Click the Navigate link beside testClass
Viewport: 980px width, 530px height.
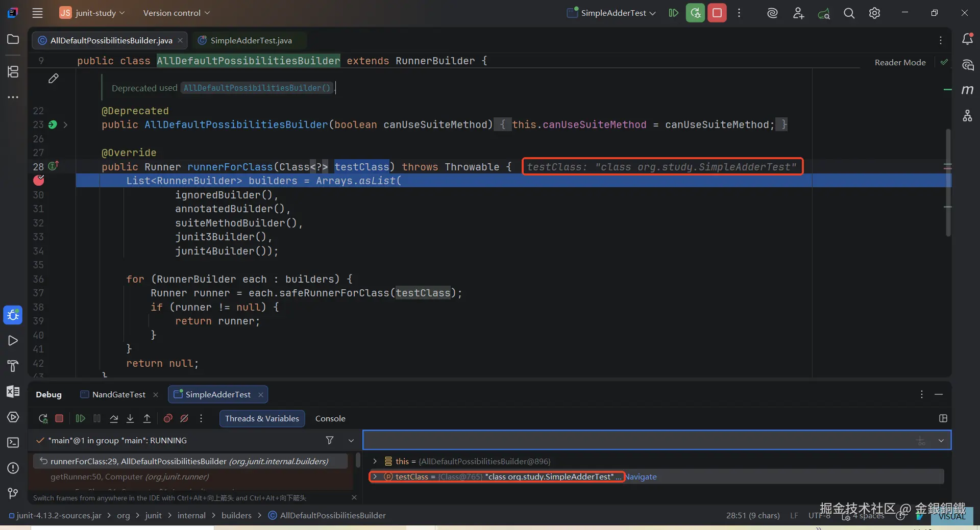point(641,477)
